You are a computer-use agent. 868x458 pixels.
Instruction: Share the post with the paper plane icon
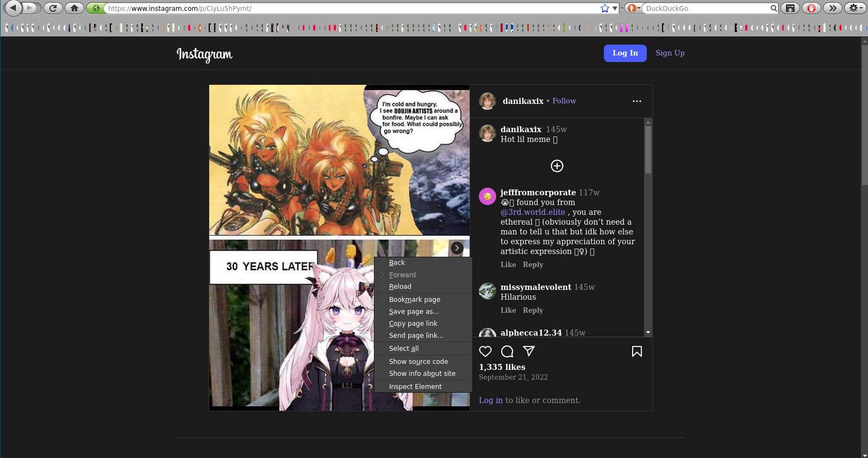(529, 351)
